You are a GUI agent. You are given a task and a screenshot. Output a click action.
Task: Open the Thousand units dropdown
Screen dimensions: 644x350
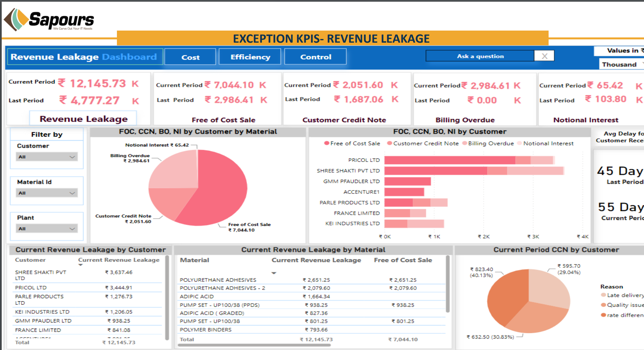pos(621,64)
